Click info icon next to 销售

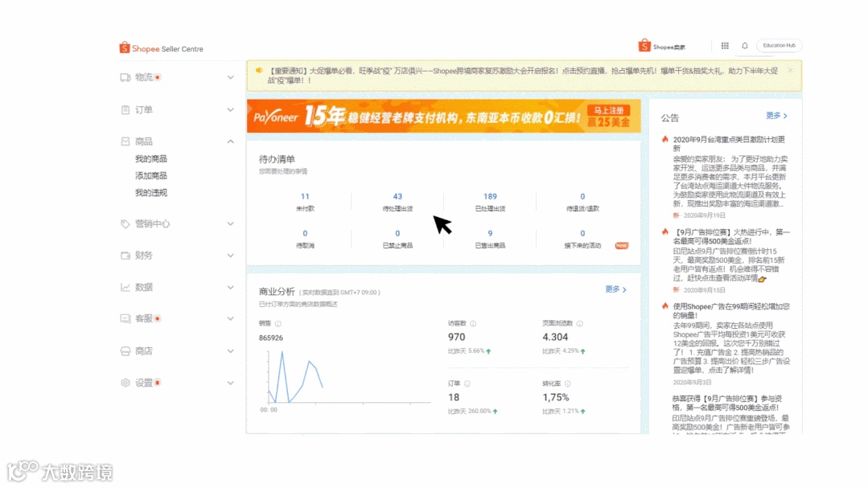pos(278,324)
